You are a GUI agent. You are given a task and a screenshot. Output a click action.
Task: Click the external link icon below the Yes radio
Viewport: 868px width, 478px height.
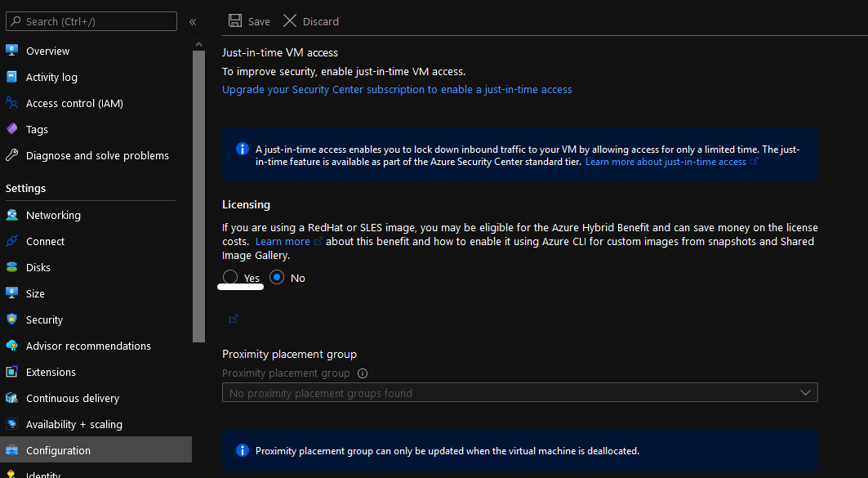tap(233, 319)
